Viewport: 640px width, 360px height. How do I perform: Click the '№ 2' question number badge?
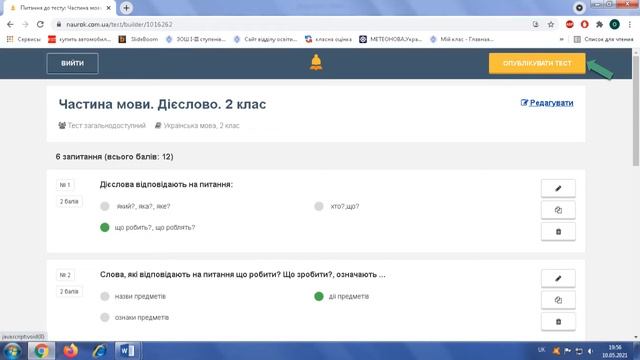tap(65, 275)
